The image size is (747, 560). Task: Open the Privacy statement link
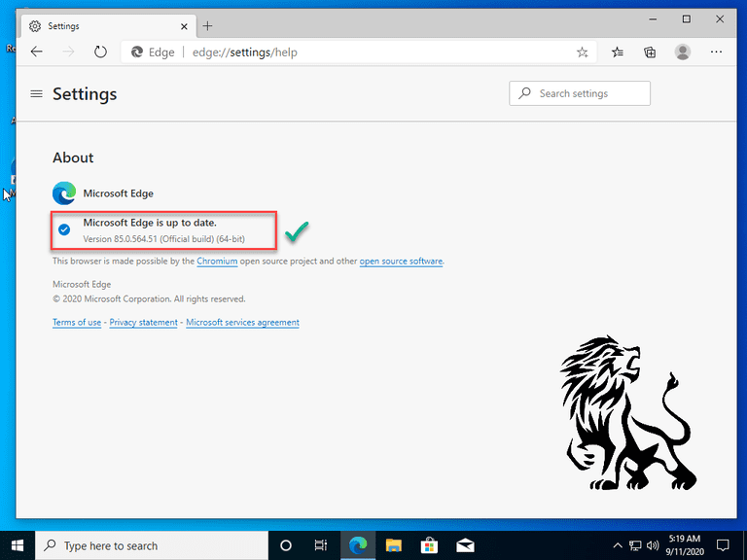[143, 323]
